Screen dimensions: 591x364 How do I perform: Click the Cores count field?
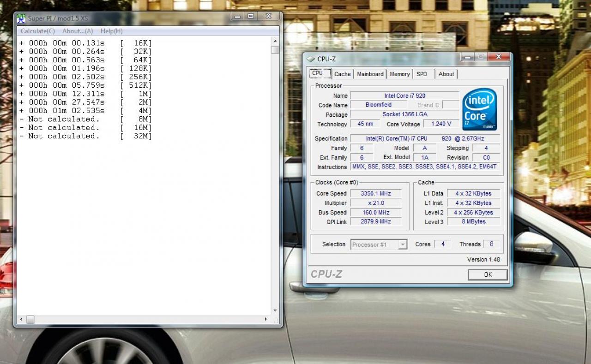[443, 244]
